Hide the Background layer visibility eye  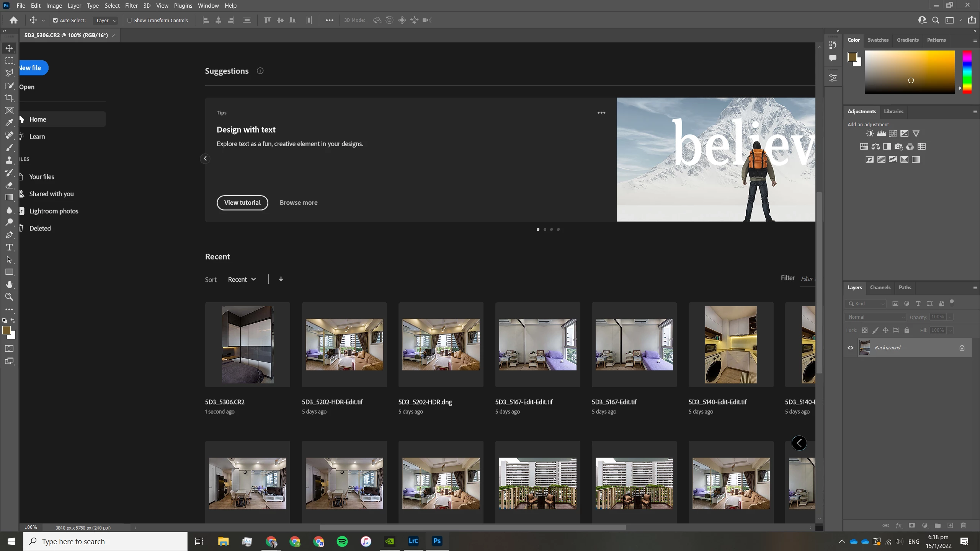pos(850,348)
